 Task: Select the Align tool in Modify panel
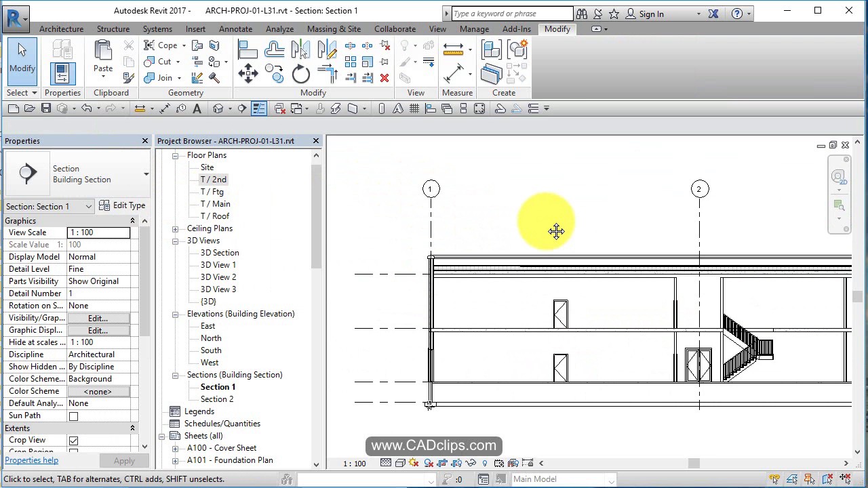coord(248,49)
